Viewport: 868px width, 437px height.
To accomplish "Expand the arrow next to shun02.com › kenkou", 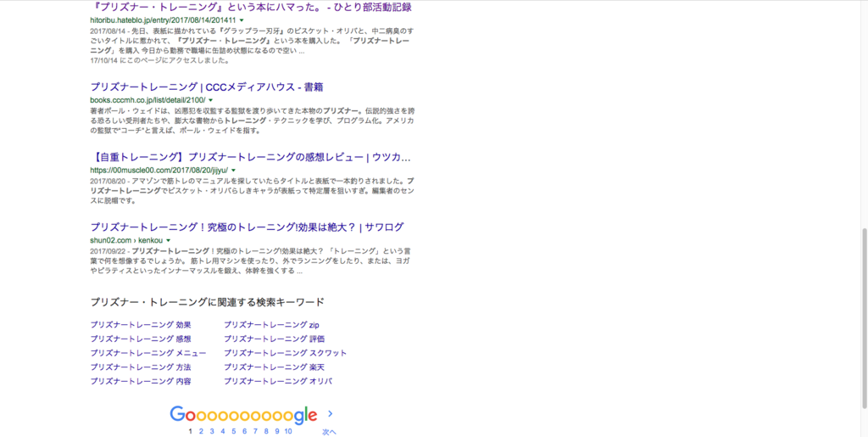I will [x=169, y=240].
